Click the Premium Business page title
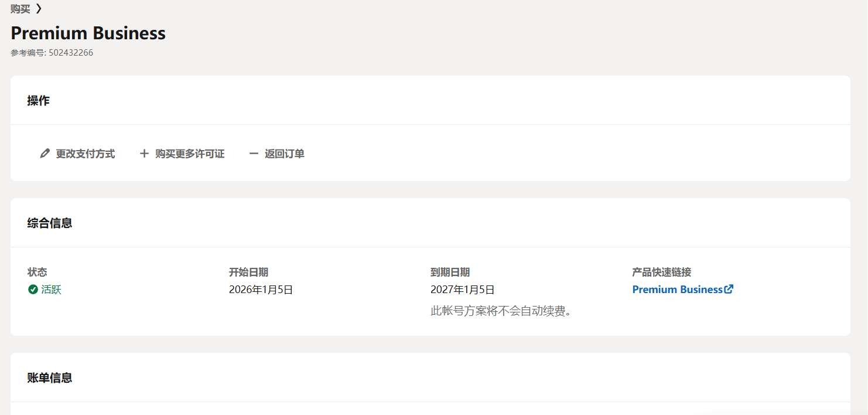Image resolution: width=868 pixels, height=415 pixels. tap(88, 33)
